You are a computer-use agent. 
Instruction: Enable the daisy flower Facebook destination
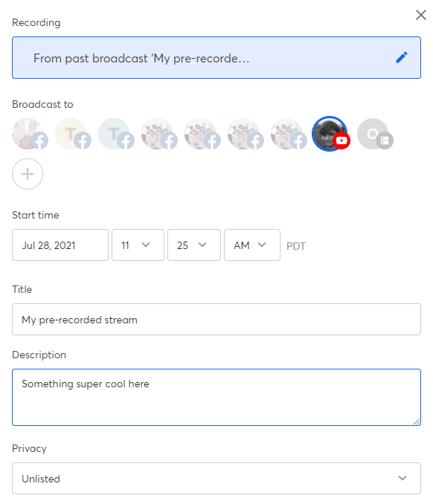(30, 134)
